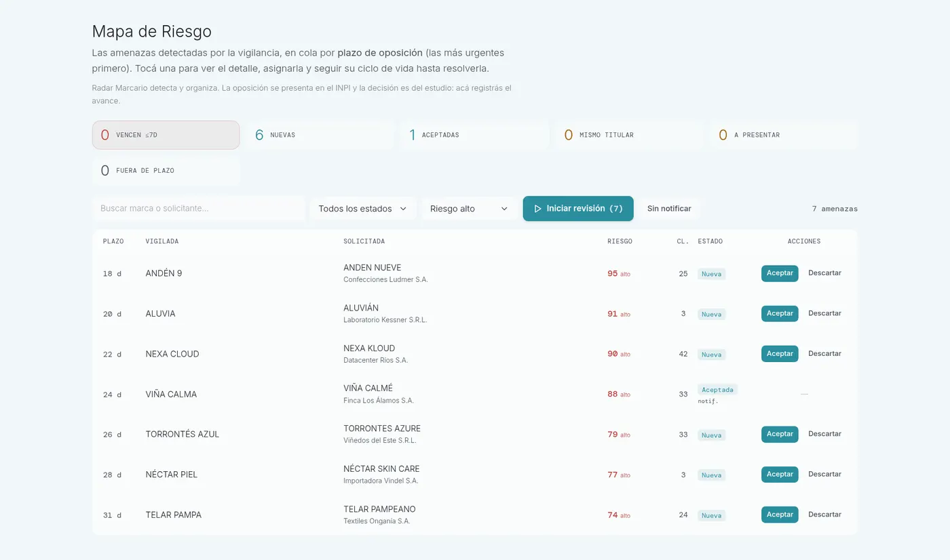Accept the TELAR PAMPA threat
Image resolution: width=950 pixels, height=560 pixels.
click(x=780, y=515)
